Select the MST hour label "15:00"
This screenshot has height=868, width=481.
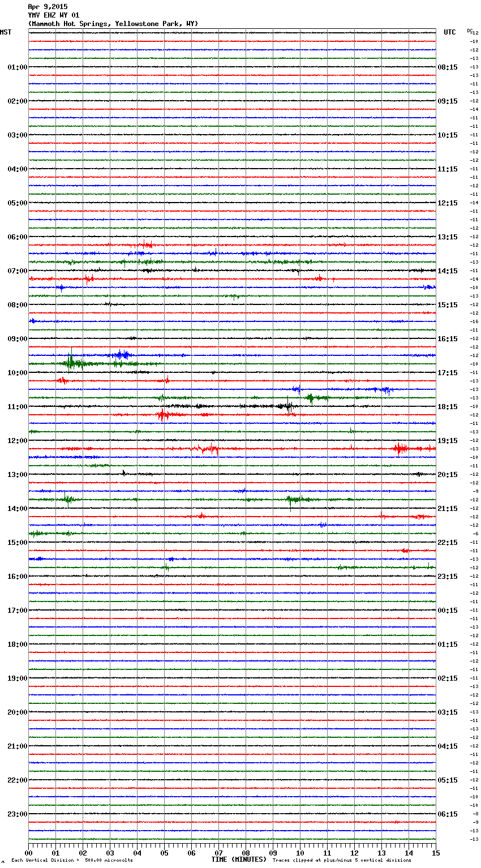(x=18, y=543)
